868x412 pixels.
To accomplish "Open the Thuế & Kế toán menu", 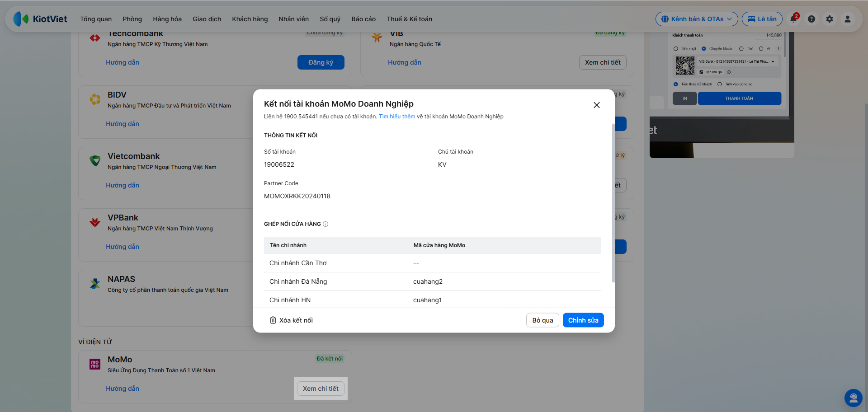I will [410, 19].
